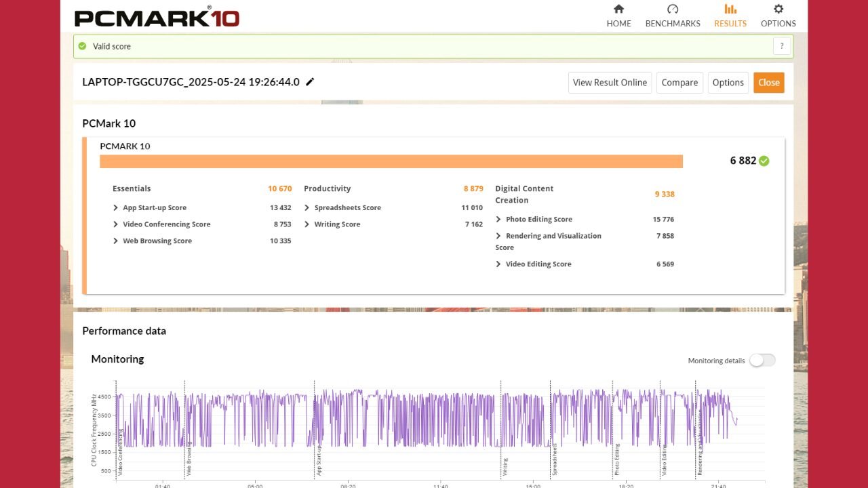Viewport: 868px width, 488px height.
Task: Click the Options button beside Compare
Action: click(x=728, y=83)
